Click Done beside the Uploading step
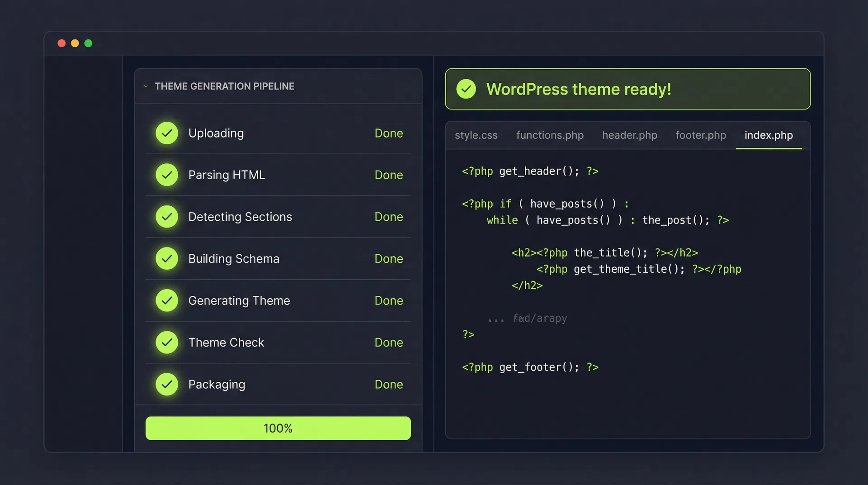The width and height of the screenshot is (868, 485). click(388, 133)
